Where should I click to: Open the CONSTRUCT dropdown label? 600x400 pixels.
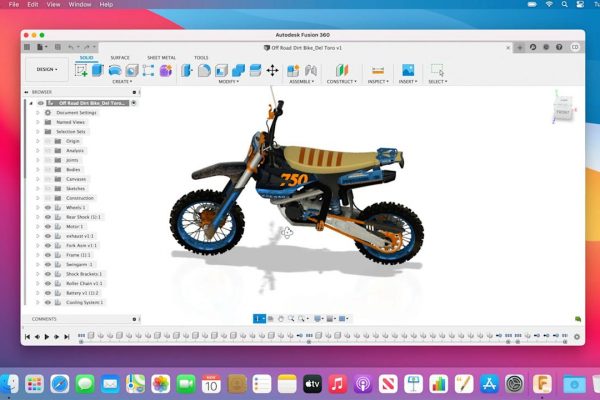pyautogui.click(x=341, y=82)
